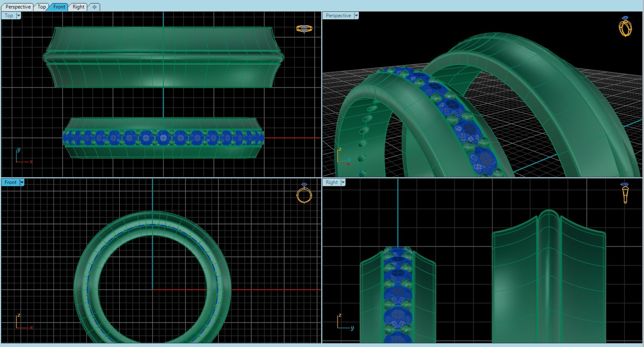Select the plain band in Right viewport
This screenshot has width=644, height=347.
click(549, 276)
